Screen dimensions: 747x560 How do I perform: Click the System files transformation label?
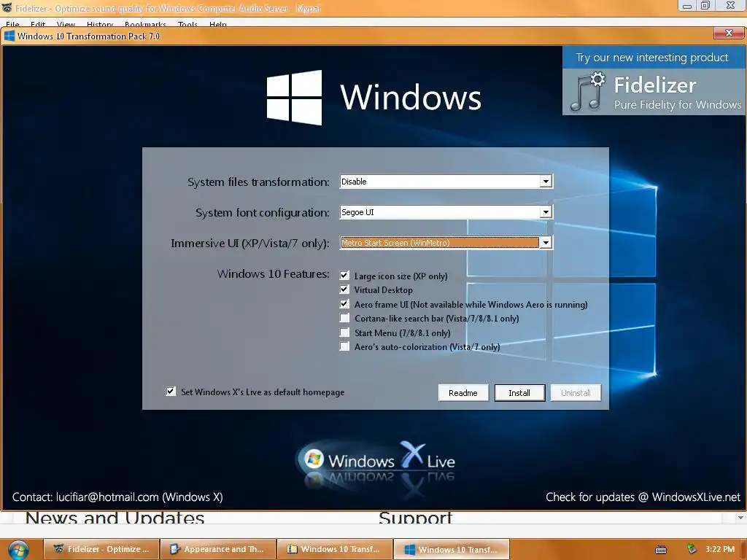pos(258,182)
